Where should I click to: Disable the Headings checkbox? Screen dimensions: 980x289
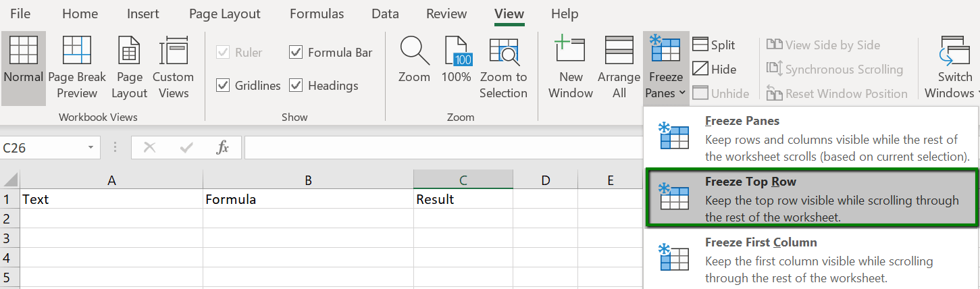click(295, 86)
